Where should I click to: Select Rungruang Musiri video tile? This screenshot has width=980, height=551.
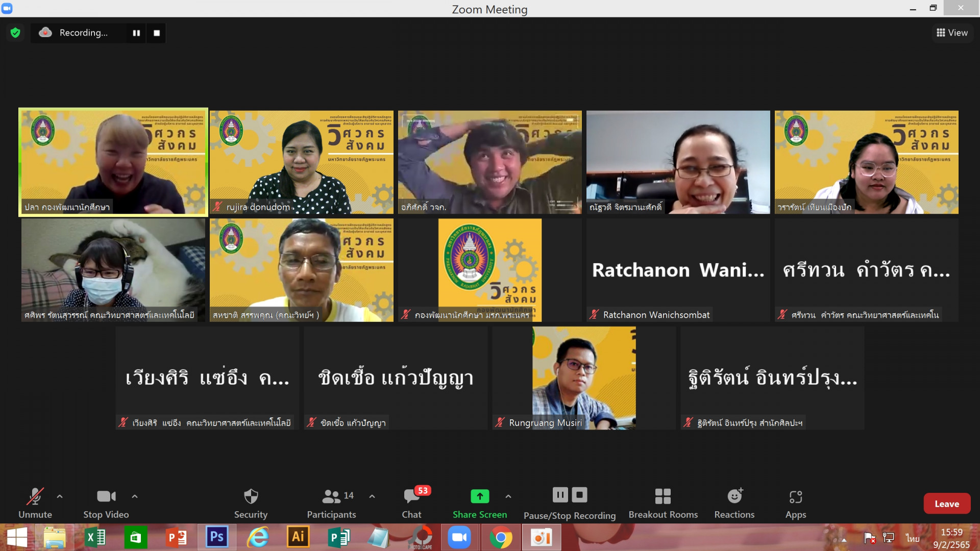[x=584, y=378]
